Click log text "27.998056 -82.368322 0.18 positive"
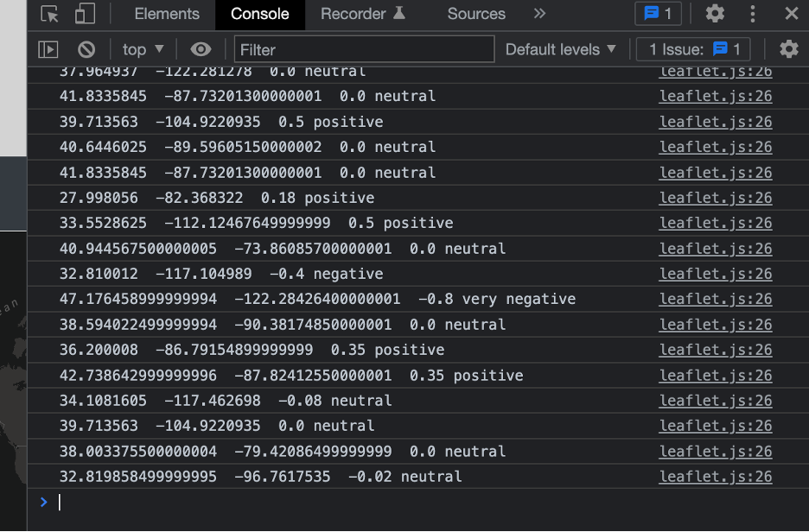Viewport: 809px width, 532px height. 217,198
